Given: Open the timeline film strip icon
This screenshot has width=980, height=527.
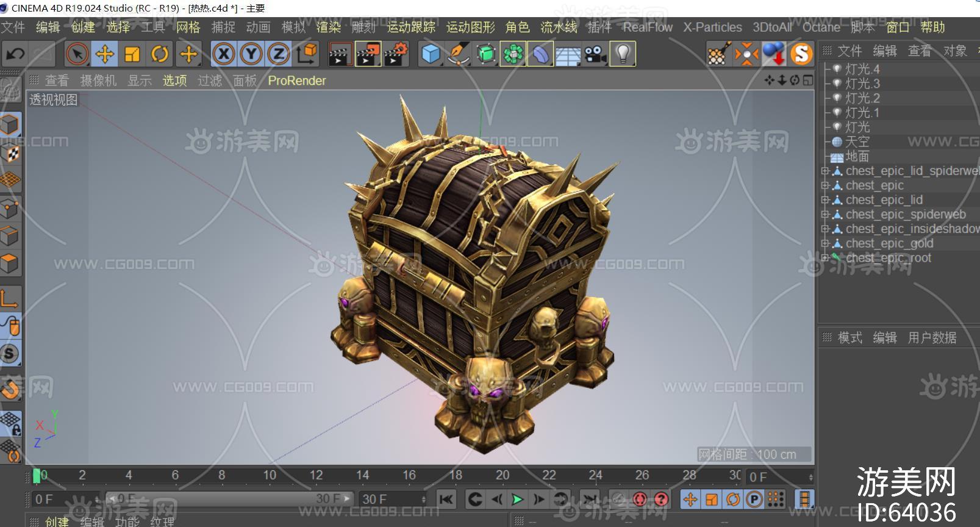Looking at the screenshot, I should [805, 500].
